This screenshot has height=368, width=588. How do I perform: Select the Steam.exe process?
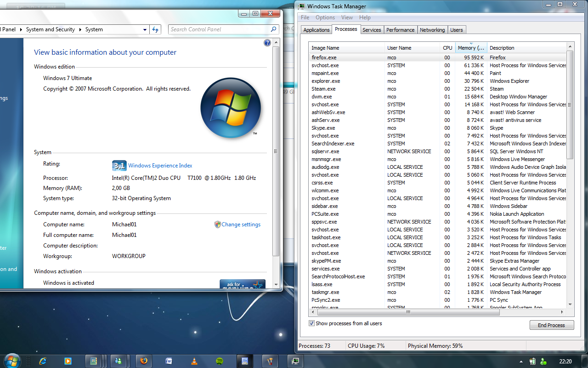(438, 89)
